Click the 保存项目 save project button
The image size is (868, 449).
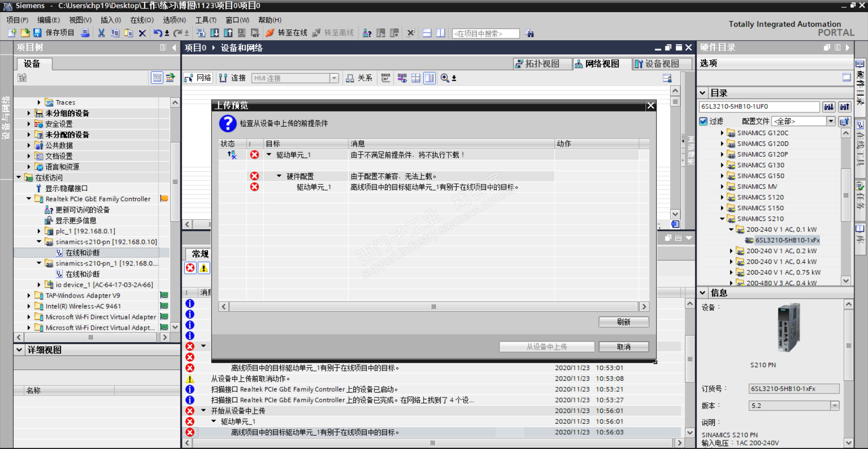(x=53, y=33)
